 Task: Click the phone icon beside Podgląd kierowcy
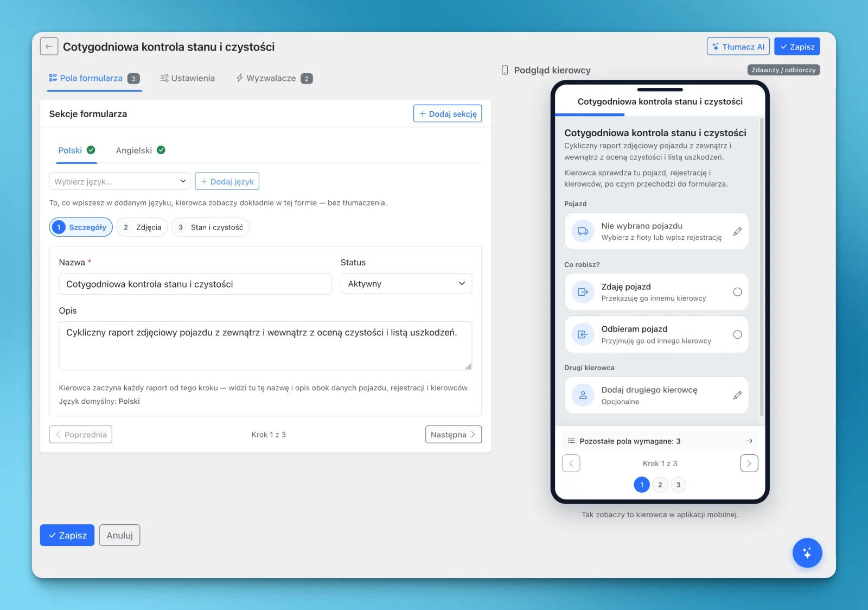[x=505, y=70]
